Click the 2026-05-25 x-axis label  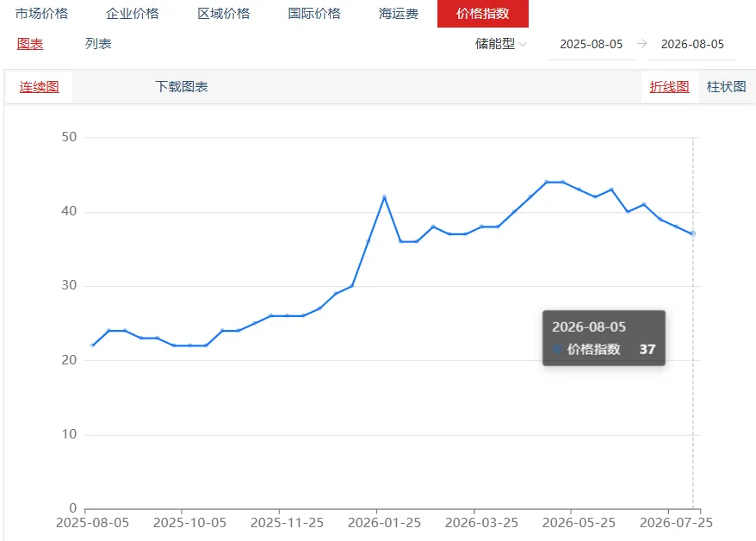click(579, 523)
